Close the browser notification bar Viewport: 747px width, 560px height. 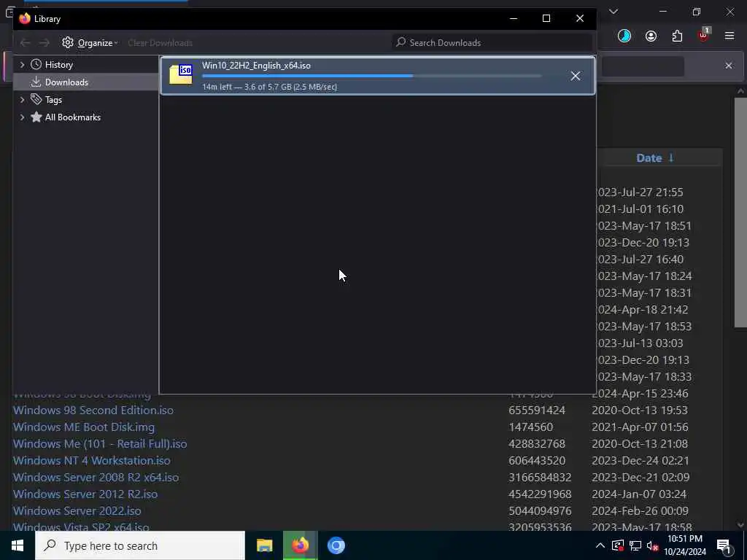coord(729,66)
